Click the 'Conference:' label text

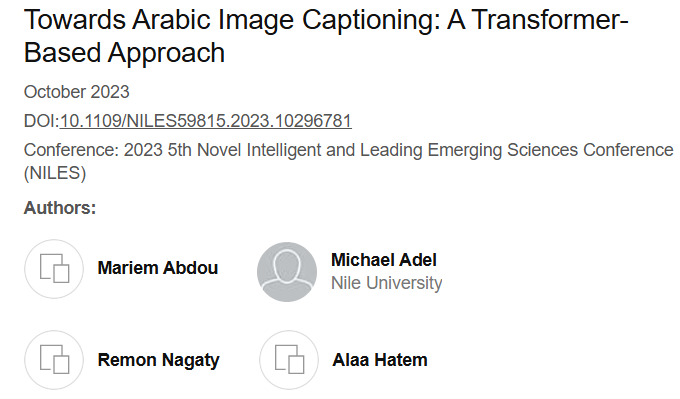click(x=71, y=150)
